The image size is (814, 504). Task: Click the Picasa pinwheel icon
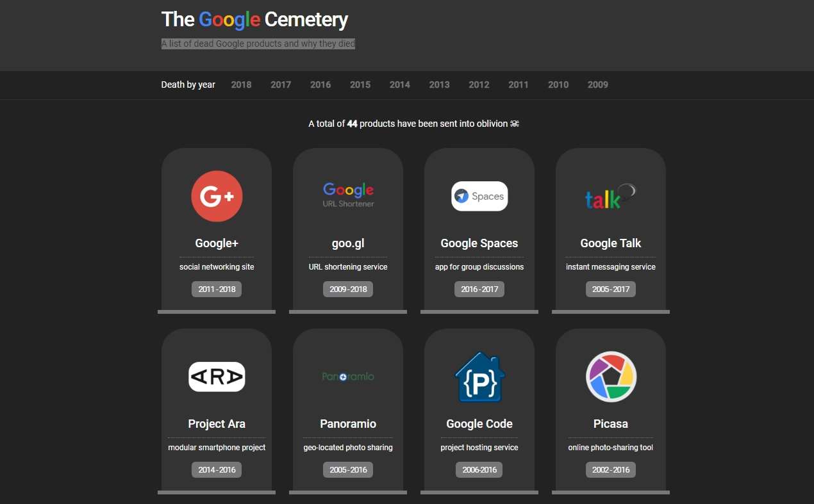(610, 377)
